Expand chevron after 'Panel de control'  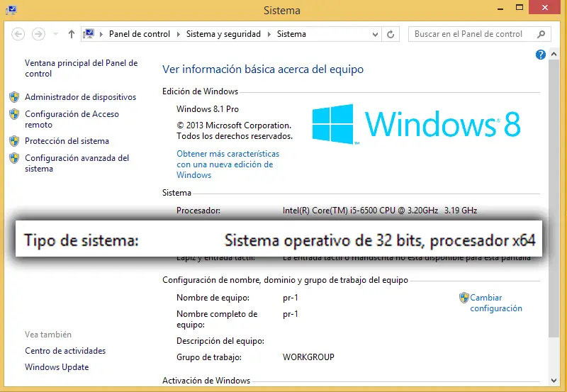(179, 34)
